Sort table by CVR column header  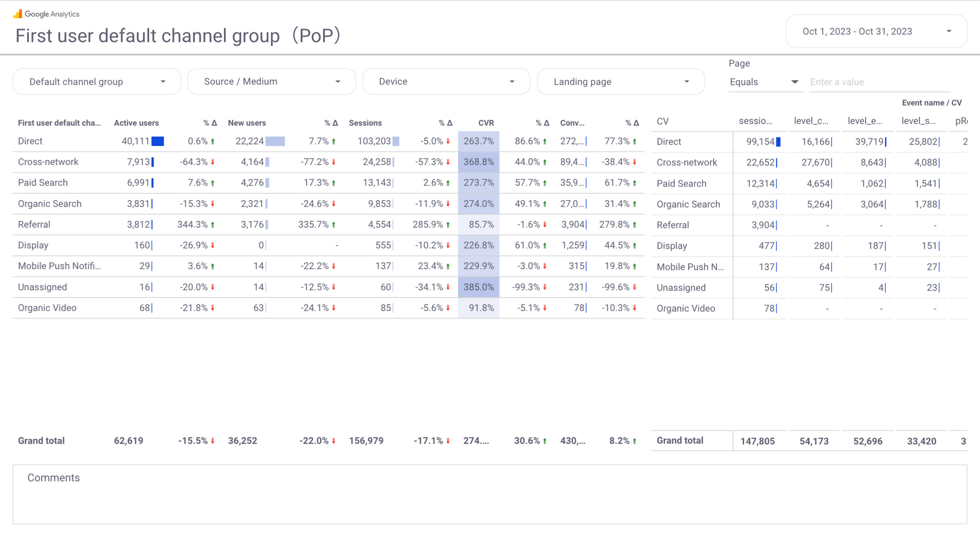pos(485,123)
